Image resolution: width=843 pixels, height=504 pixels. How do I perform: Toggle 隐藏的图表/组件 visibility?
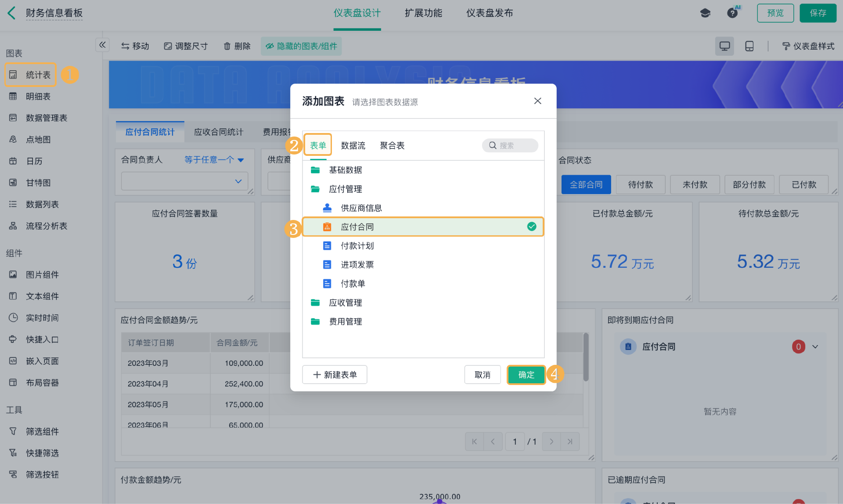[x=301, y=46]
